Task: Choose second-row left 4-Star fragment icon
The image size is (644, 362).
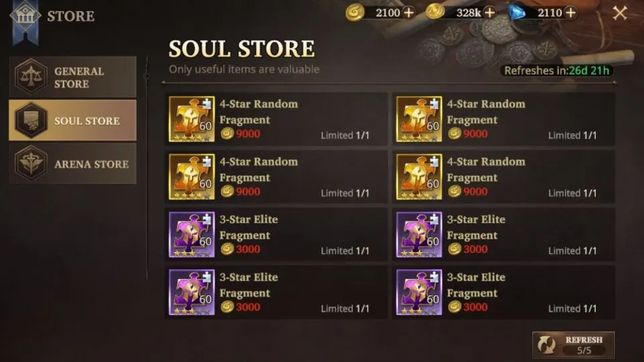Action: pos(192,177)
